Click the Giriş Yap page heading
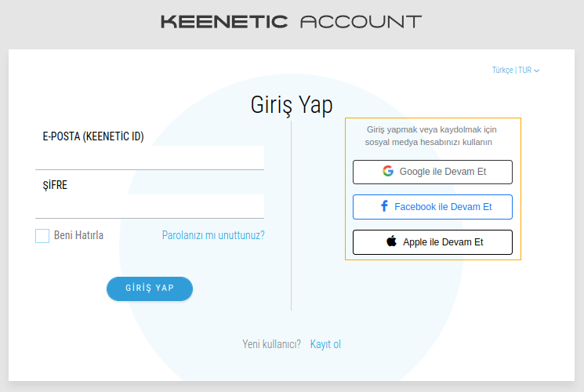The width and height of the screenshot is (584, 392). [x=292, y=105]
